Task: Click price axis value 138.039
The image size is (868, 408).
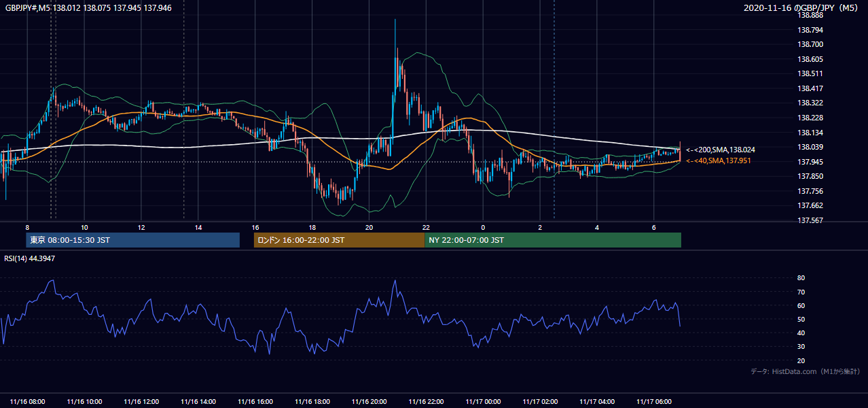Action: tap(810, 147)
